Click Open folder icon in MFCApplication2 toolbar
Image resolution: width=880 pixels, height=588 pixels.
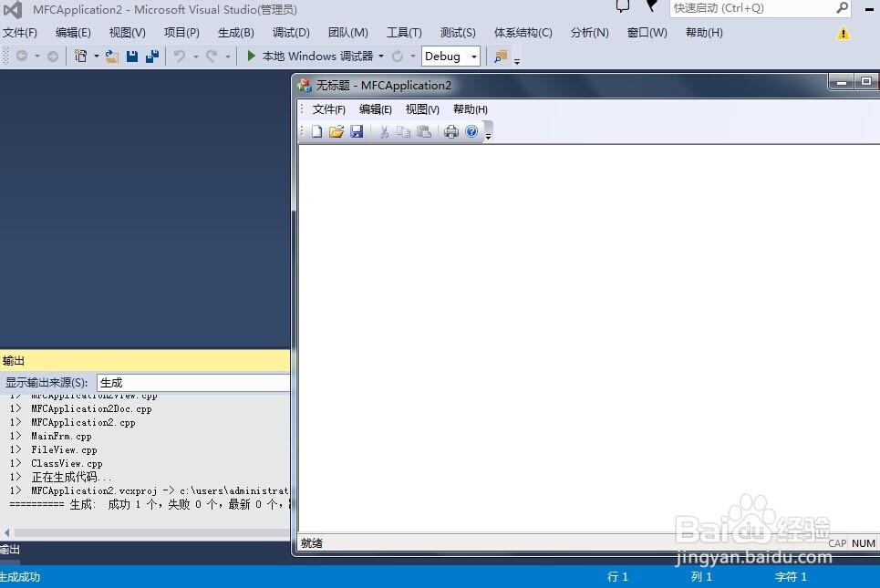(x=336, y=132)
